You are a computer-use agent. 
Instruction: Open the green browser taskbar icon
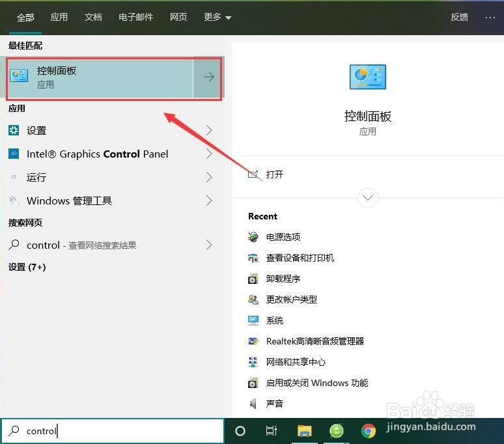coord(337,431)
